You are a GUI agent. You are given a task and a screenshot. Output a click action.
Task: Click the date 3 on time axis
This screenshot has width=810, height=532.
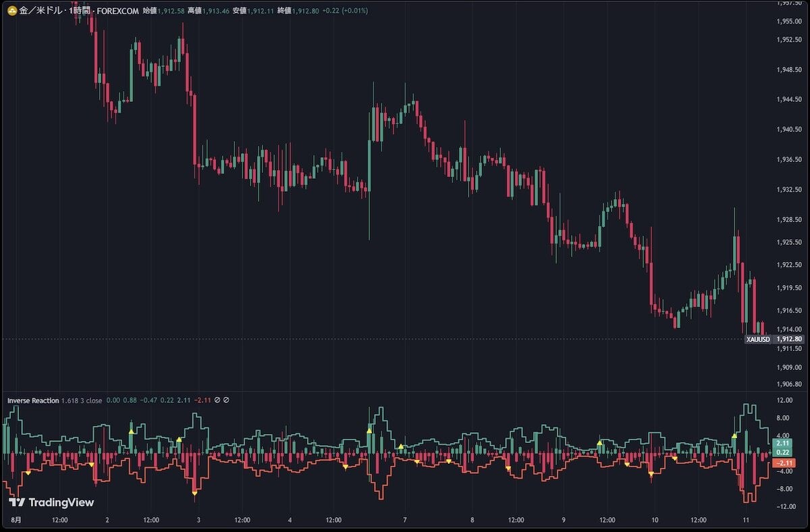click(198, 520)
